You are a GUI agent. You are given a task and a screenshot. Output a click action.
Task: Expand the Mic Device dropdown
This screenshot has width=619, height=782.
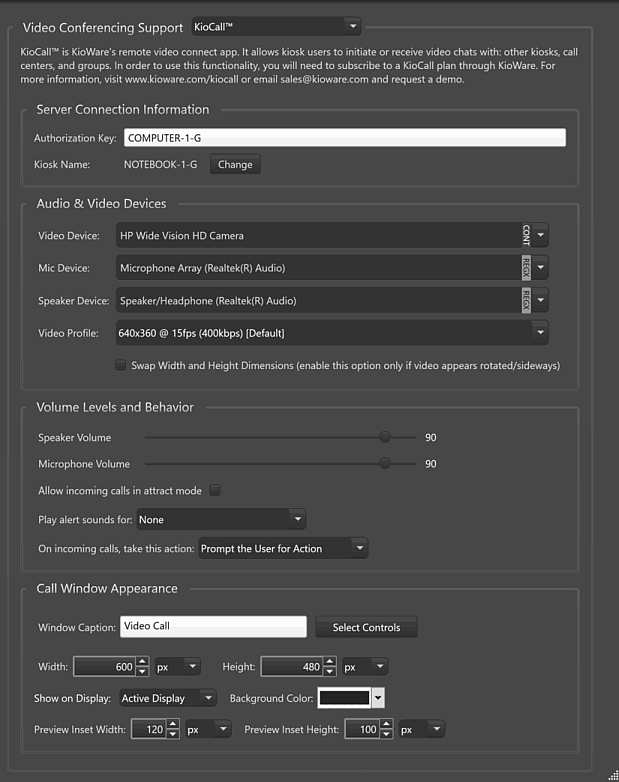click(x=540, y=268)
